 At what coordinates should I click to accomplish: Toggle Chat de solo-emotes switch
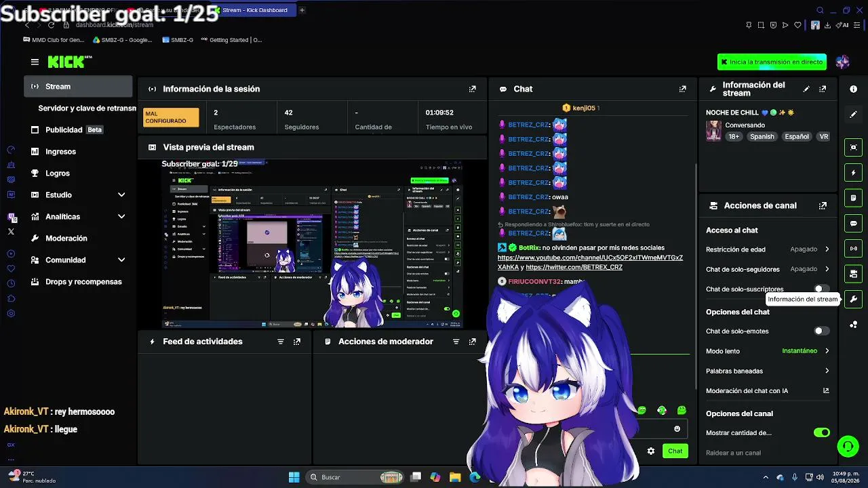821,331
